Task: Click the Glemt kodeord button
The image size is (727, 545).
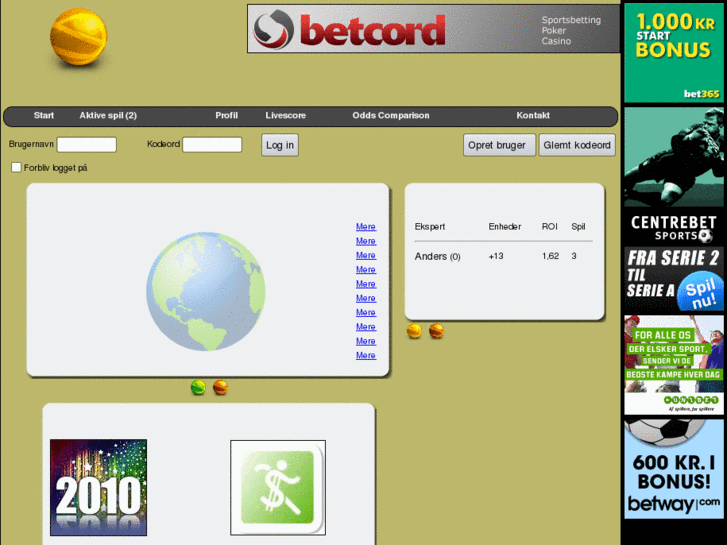Action: point(577,145)
